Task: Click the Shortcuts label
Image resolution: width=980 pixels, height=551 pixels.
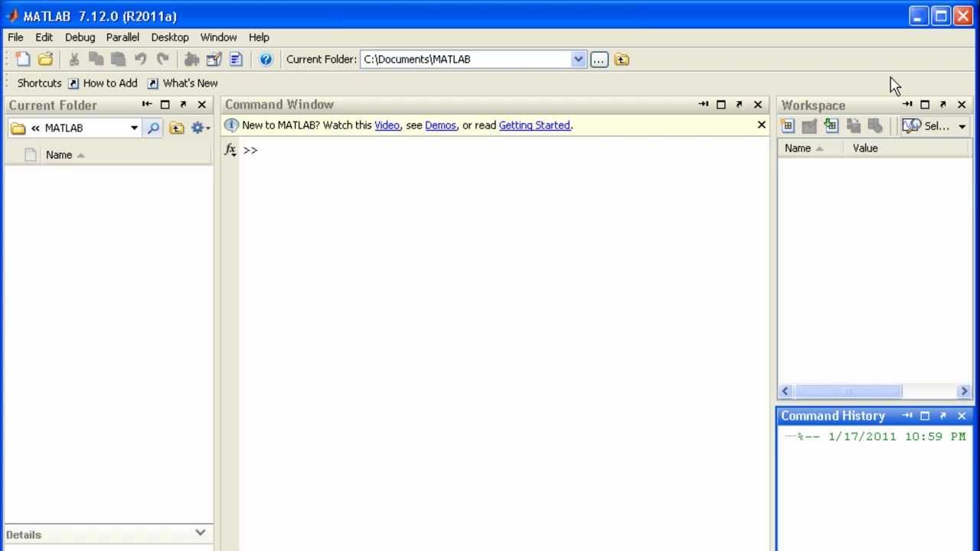Action: pyautogui.click(x=39, y=83)
